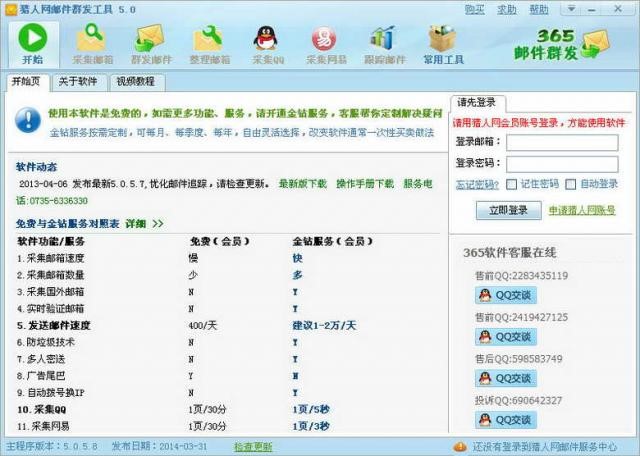Select the row 8. 广告尾巴

pyautogui.click(x=229, y=376)
